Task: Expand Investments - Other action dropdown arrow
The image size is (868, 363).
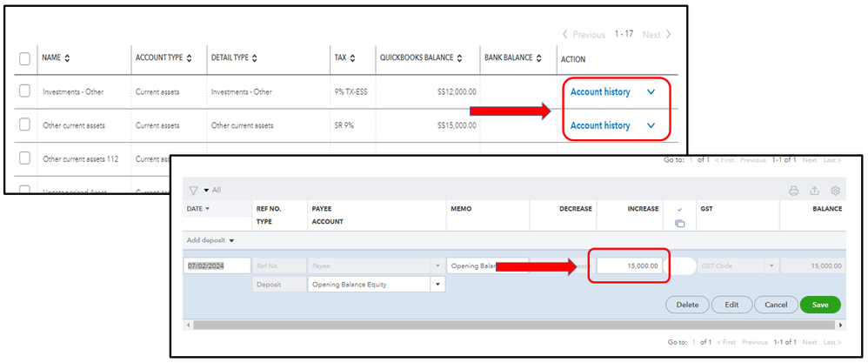Action: [x=651, y=92]
